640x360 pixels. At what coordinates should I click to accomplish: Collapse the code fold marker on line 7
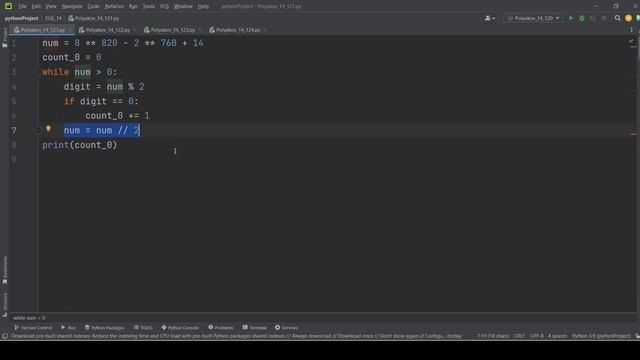pyautogui.click(x=38, y=130)
